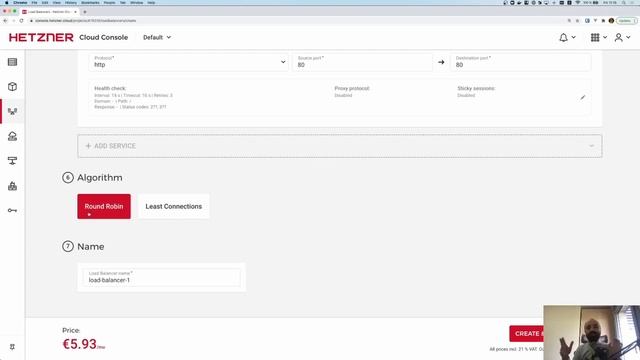Open the Apple menu icon

click(6, 2)
